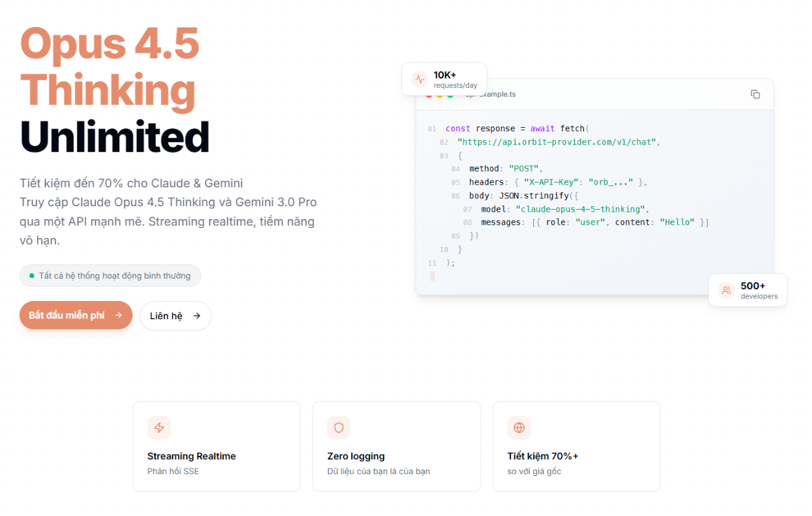This screenshot has width=812, height=516.
Task: Open the "Streaming Realtime" feature card title
Action: [x=191, y=456]
